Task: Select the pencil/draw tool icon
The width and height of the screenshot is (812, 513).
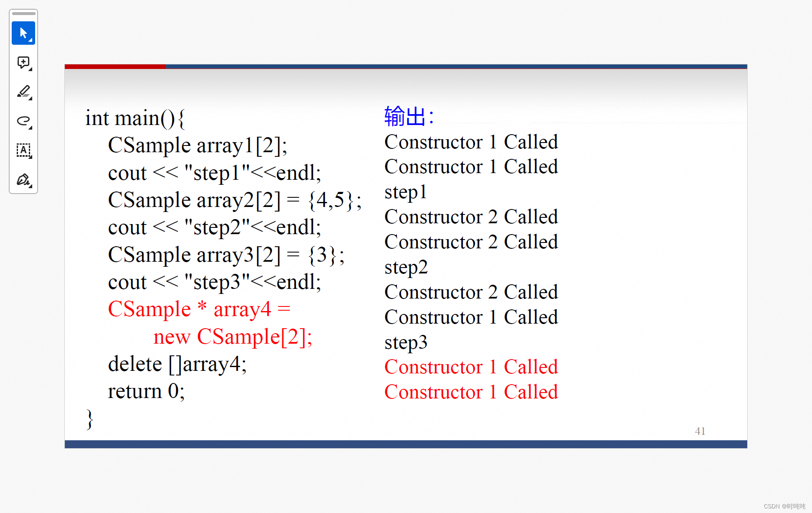Action: point(24,92)
